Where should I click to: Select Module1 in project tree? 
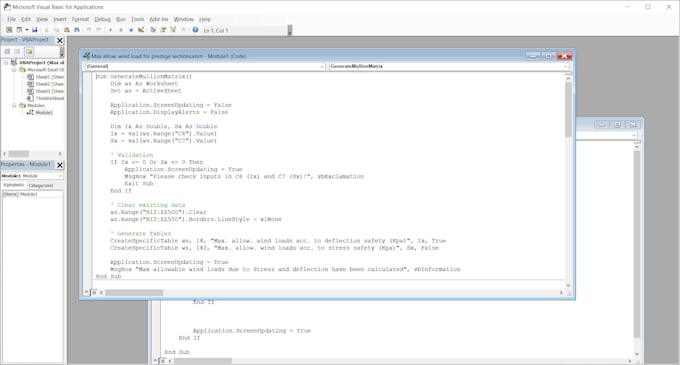(44, 113)
